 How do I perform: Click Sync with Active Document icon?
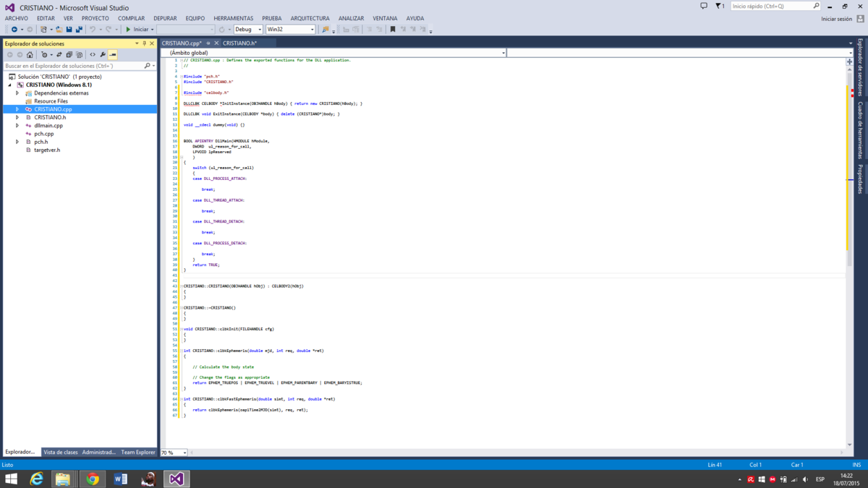59,55
